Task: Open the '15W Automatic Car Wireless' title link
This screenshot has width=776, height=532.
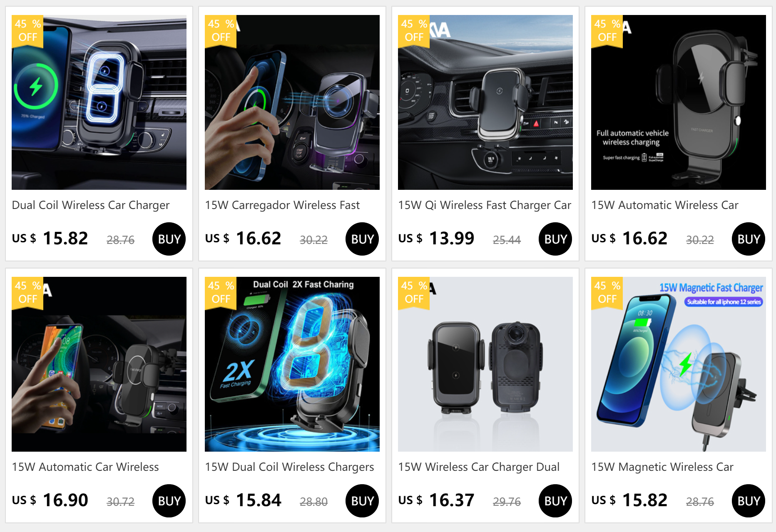Action: point(85,467)
